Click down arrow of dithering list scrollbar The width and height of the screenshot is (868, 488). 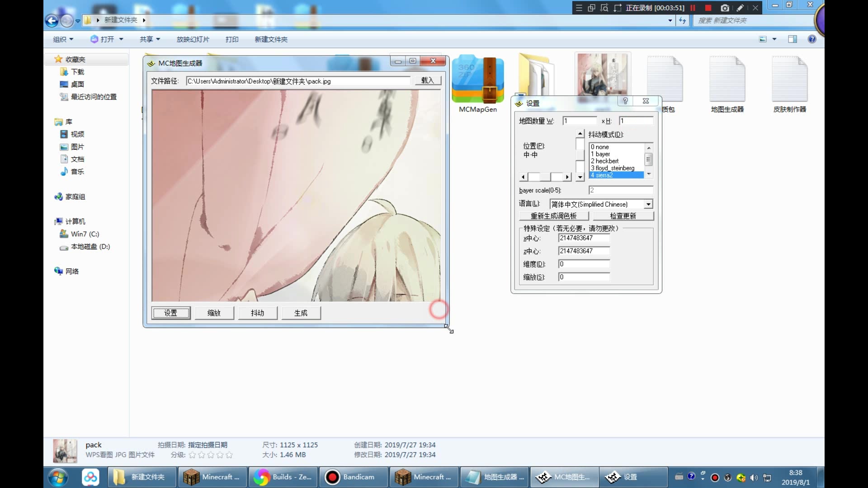pyautogui.click(x=649, y=174)
